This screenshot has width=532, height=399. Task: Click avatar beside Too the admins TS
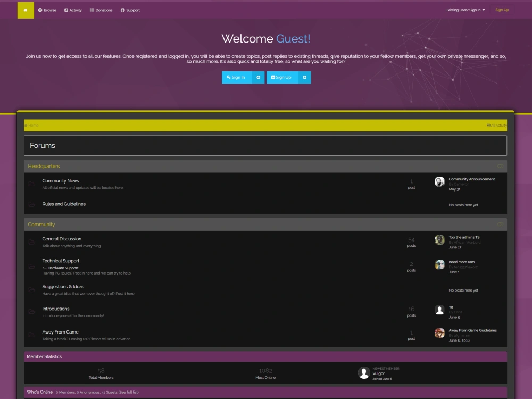[440, 240]
